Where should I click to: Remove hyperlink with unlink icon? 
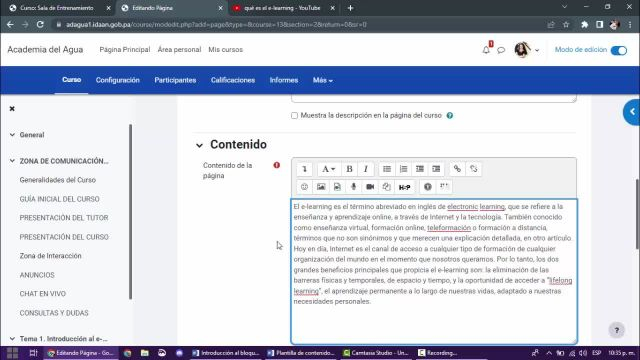[473, 169]
